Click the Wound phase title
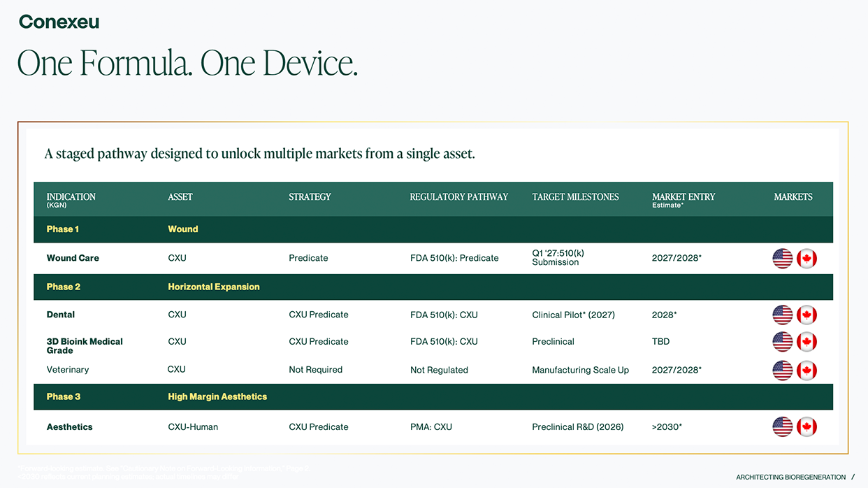Image resolution: width=868 pixels, height=488 pixels. (x=183, y=229)
